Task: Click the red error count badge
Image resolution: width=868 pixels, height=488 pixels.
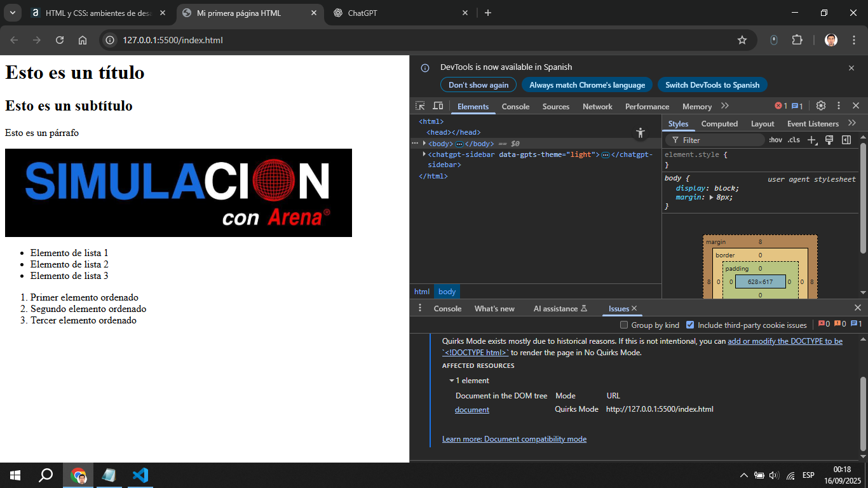Action: (x=781, y=106)
